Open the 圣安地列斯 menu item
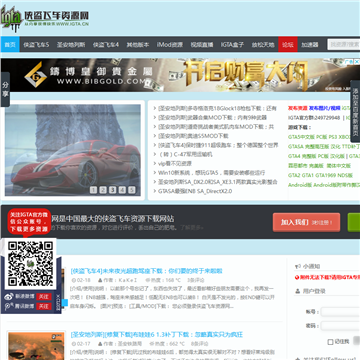The height and width of the screenshot is (360, 360). (x=71, y=44)
